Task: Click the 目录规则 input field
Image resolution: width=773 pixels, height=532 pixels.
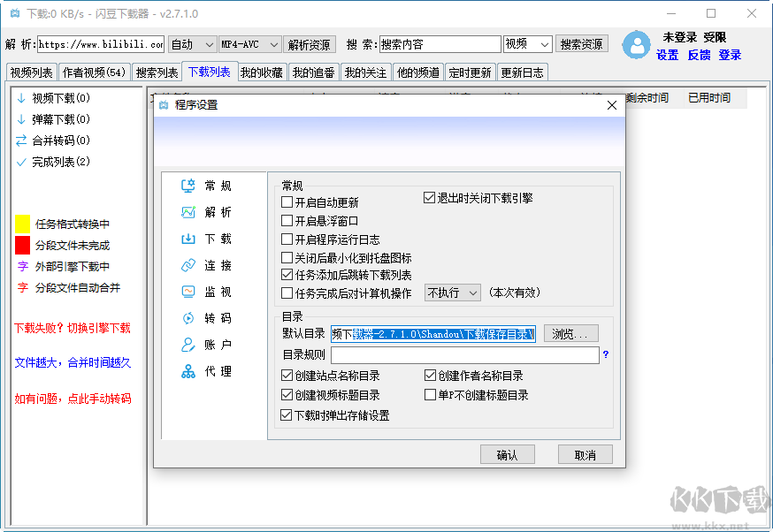Action: pos(465,354)
